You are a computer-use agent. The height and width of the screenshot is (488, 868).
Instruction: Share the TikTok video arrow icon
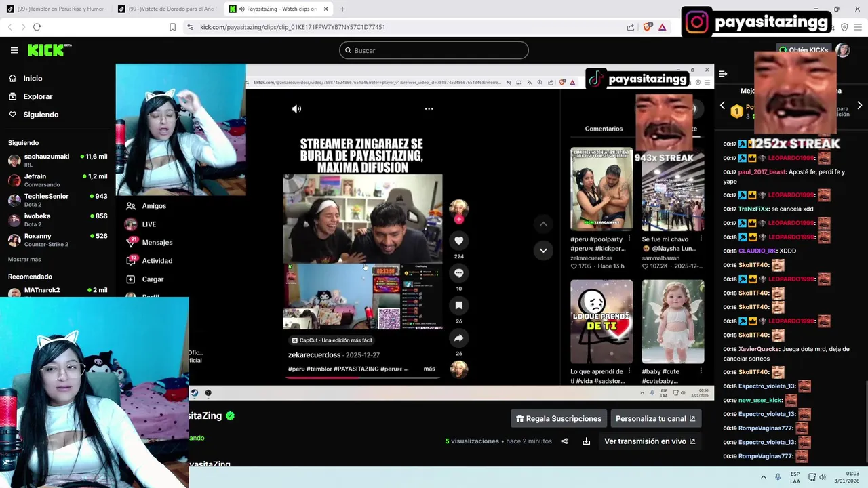[x=458, y=338]
